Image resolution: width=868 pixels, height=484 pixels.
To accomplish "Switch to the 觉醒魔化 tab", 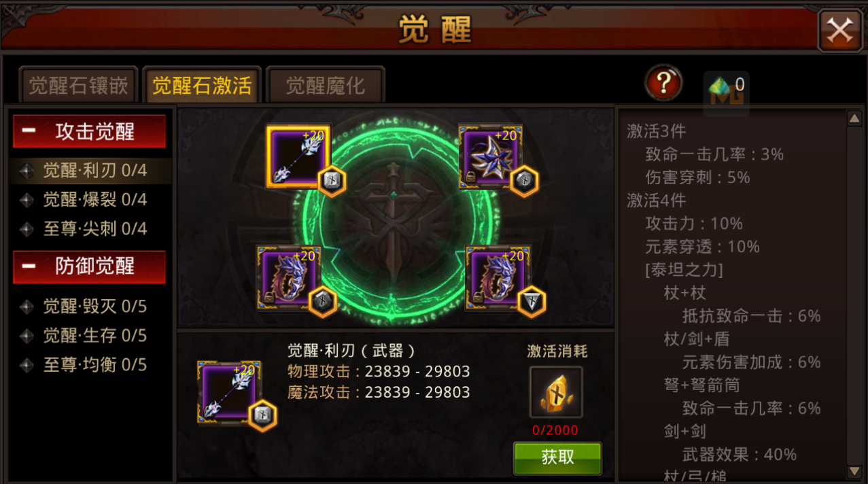I will (x=325, y=86).
